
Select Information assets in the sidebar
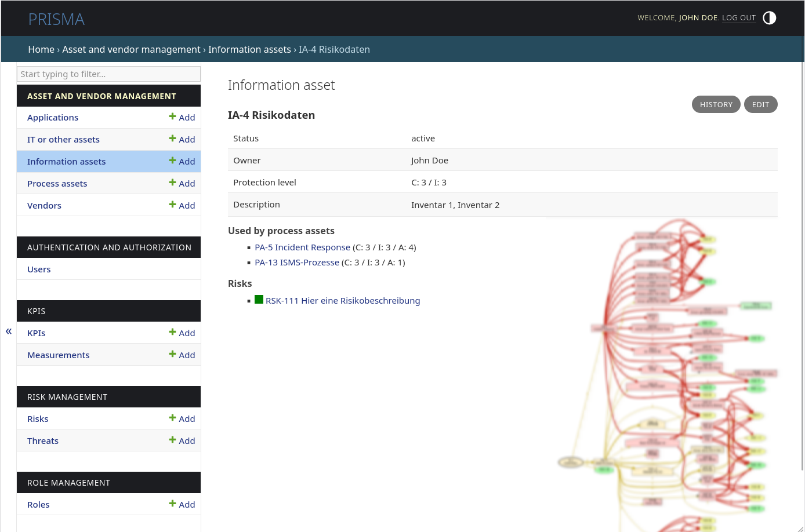click(66, 161)
